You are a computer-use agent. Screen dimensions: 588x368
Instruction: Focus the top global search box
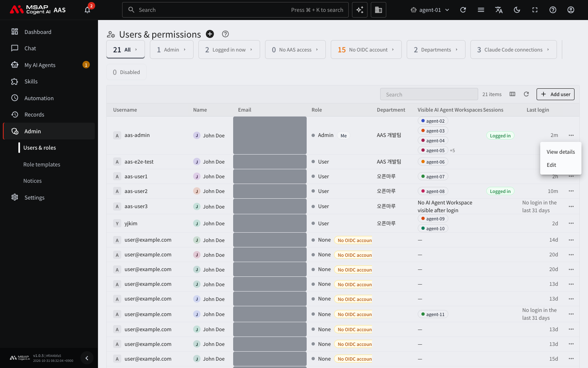click(x=235, y=10)
